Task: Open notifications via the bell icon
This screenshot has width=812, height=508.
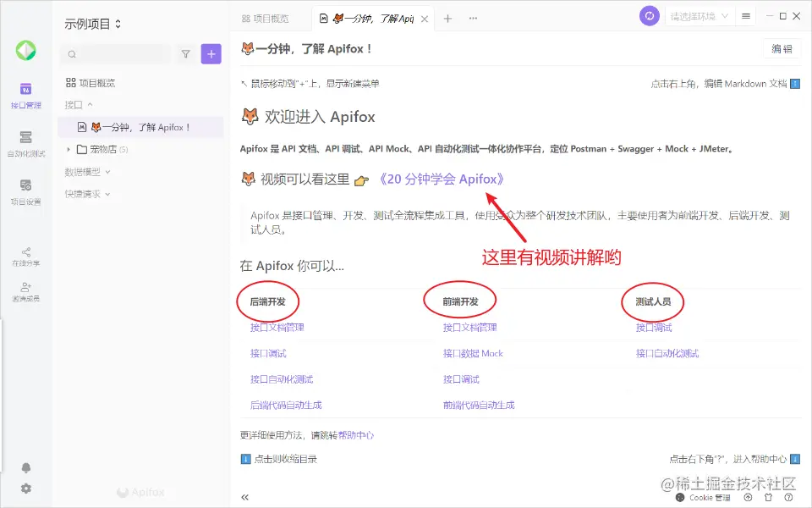Action: tap(26, 467)
